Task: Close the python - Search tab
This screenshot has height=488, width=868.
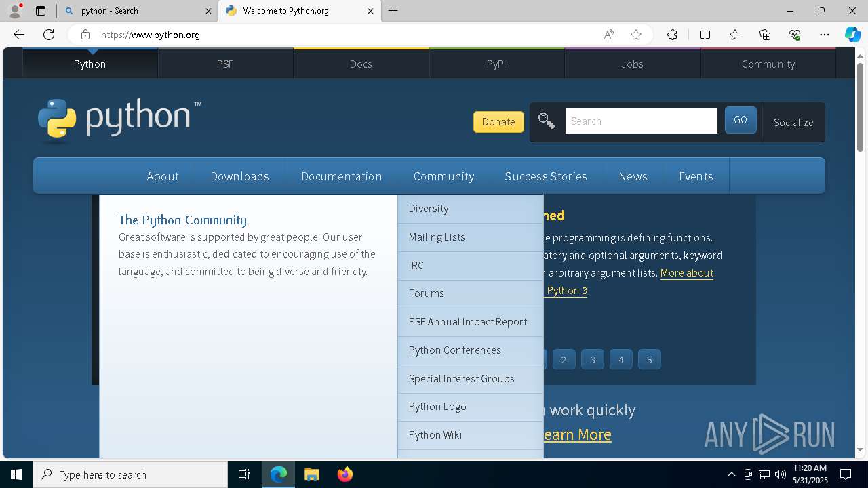Action: coord(208,11)
